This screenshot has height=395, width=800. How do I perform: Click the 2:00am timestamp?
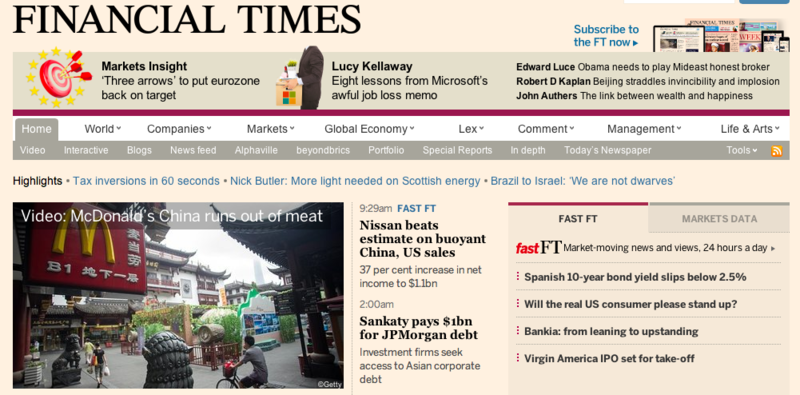[x=377, y=305]
